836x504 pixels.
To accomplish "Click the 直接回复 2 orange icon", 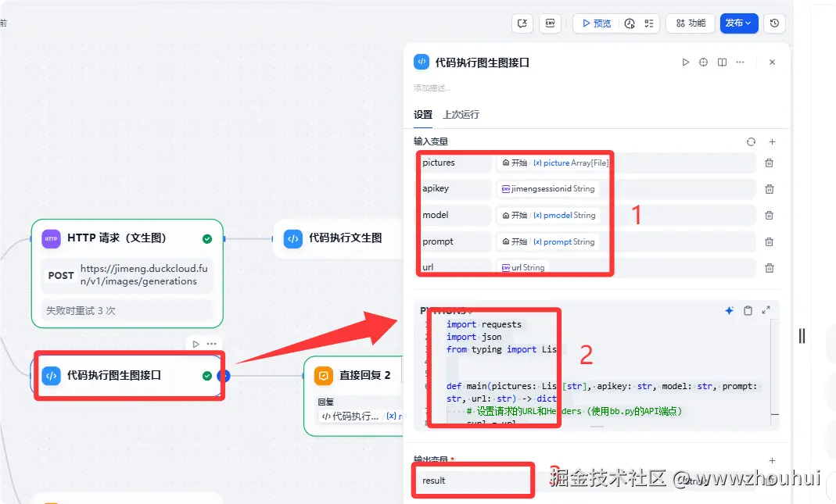I will 323,376.
